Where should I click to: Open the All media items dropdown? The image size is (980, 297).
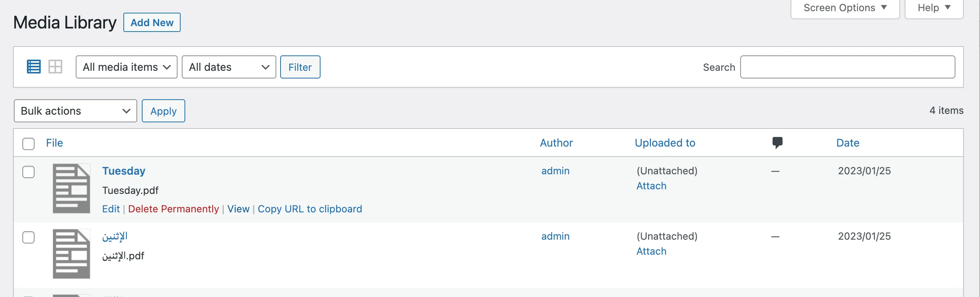pos(126,67)
